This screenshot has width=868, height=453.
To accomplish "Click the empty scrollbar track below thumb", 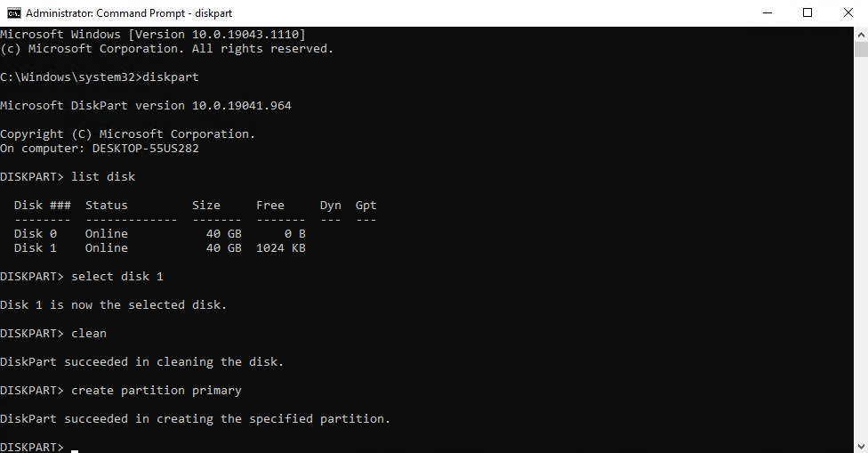I will tap(861, 249).
